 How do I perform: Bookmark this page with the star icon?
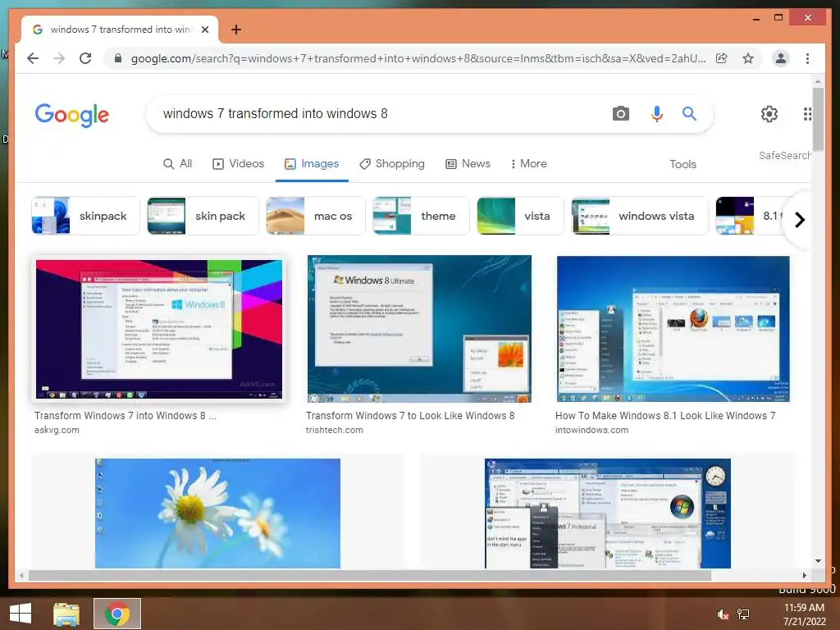[x=748, y=58]
